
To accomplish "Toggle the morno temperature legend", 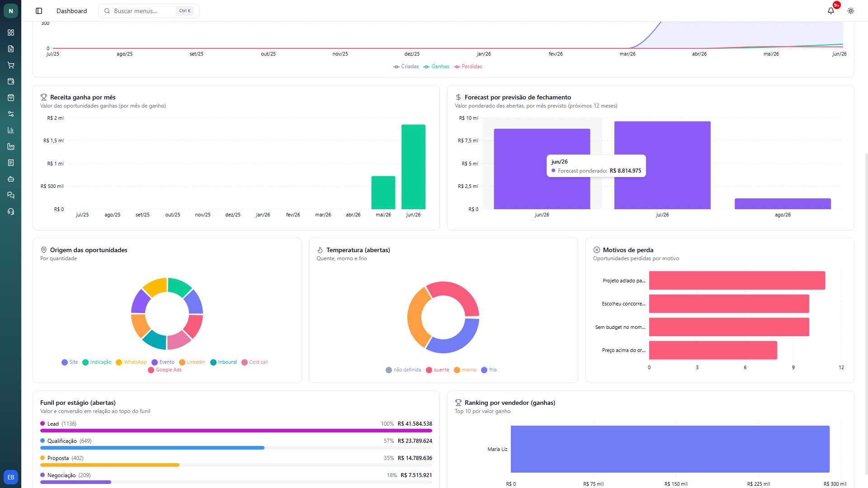I will pos(465,370).
